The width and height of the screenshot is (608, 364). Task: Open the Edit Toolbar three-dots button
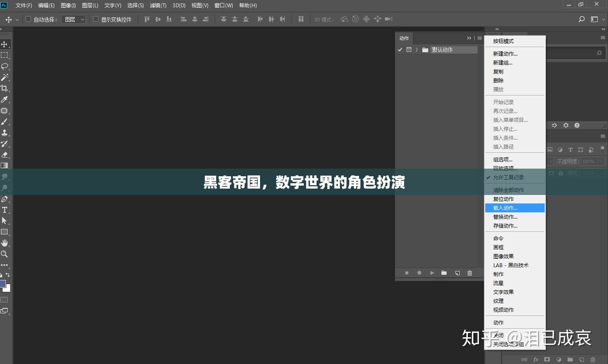pyautogui.click(x=4, y=265)
